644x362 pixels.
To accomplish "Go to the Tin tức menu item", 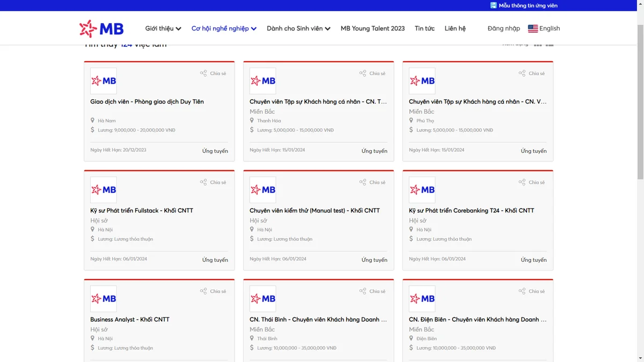I will (425, 28).
